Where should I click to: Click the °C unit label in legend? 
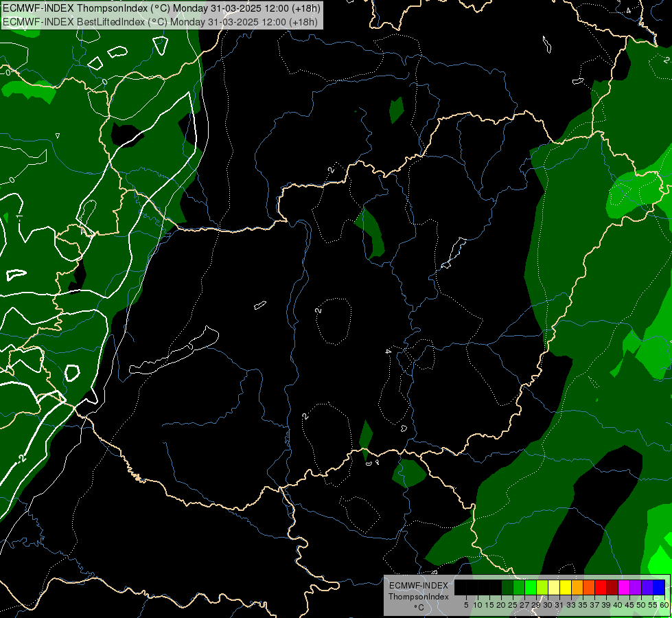[x=419, y=608]
